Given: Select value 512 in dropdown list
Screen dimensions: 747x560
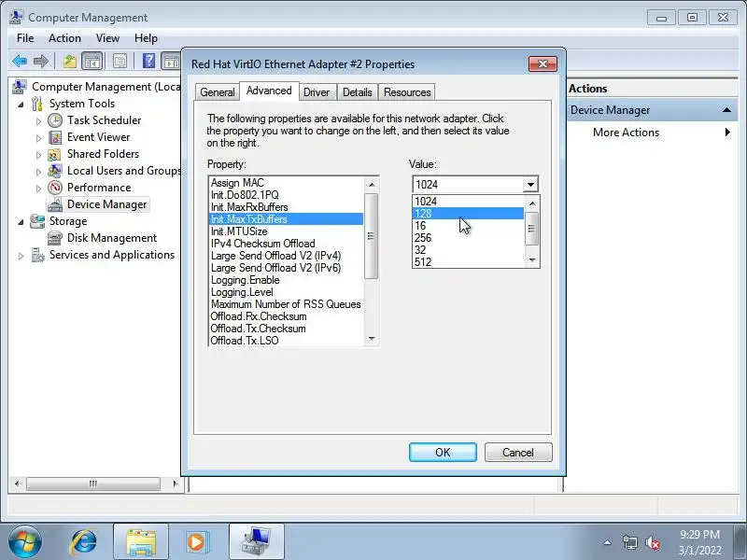Looking at the screenshot, I should click(469, 262).
